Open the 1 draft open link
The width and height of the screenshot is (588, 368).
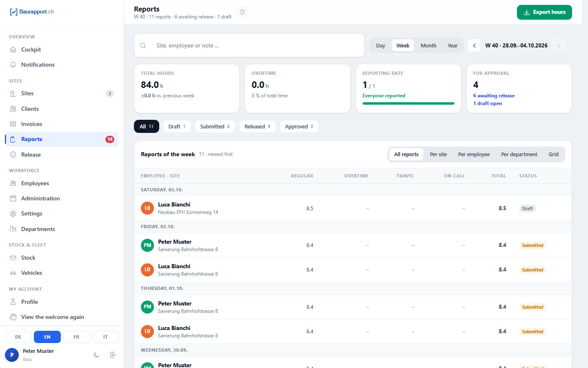(x=488, y=103)
